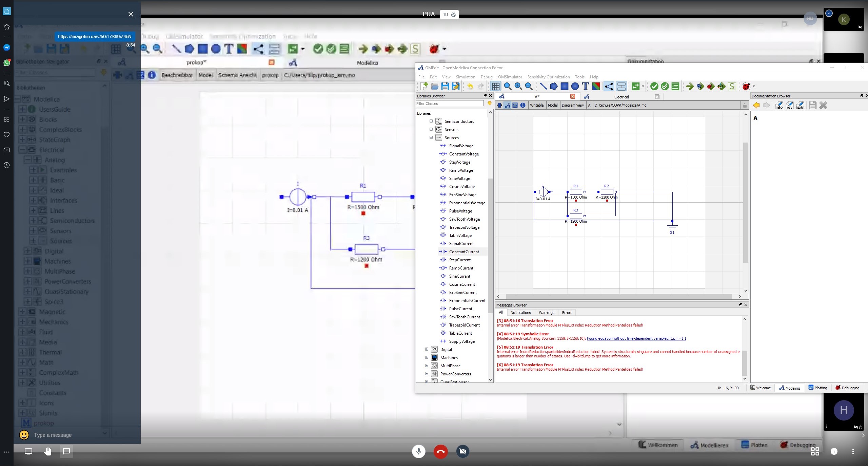Select the Rectangle shape tool
The height and width of the screenshot is (466, 868).
564,86
